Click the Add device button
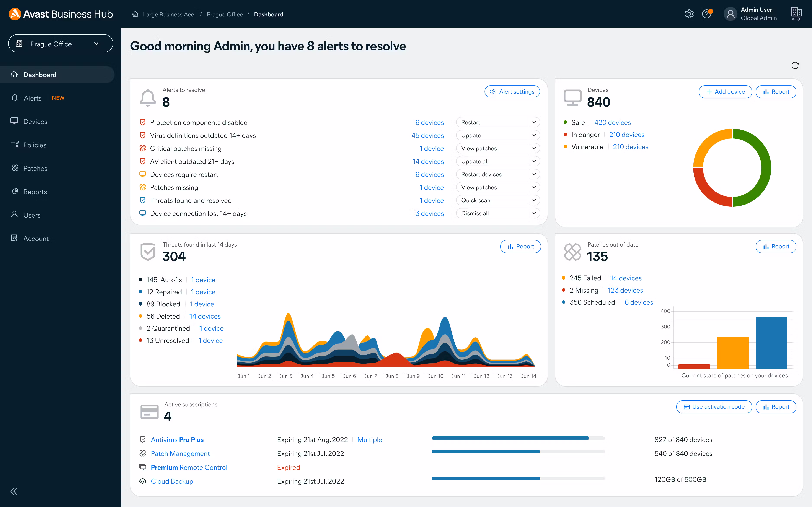The height and width of the screenshot is (507, 812). click(725, 91)
